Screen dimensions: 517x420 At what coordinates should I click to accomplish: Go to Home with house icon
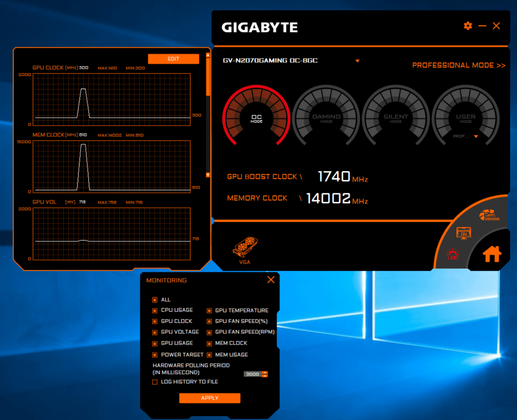tap(492, 254)
